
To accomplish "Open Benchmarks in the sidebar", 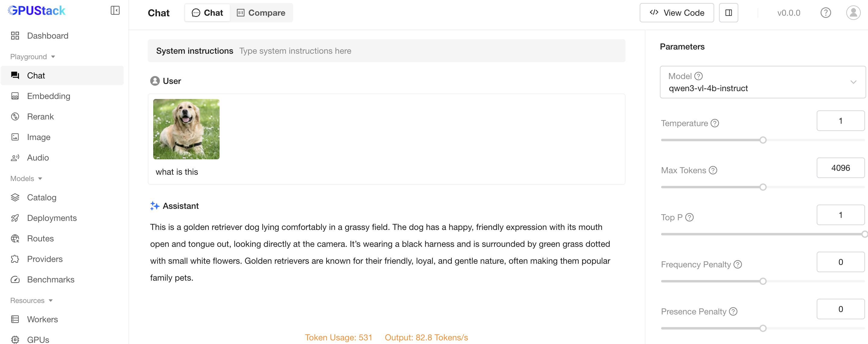I will (x=51, y=279).
